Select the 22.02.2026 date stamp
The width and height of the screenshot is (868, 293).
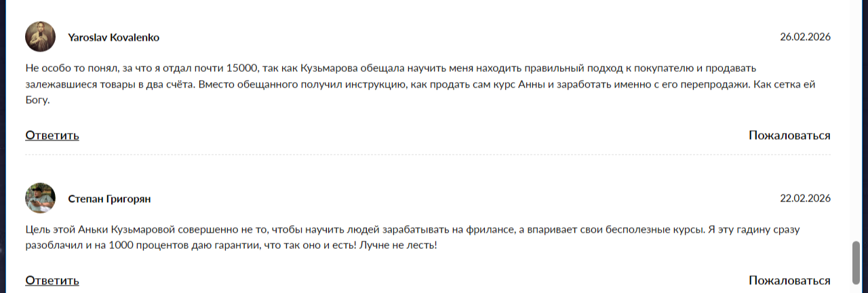coord(805,199)
